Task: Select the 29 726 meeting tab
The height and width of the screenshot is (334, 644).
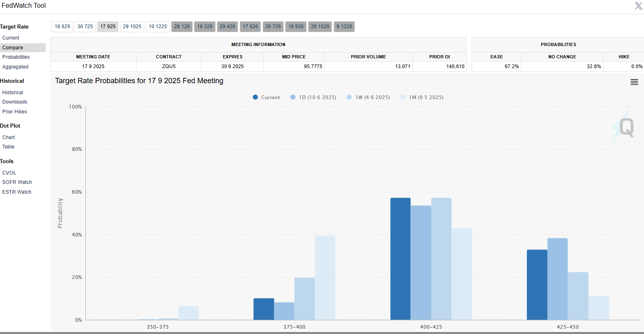Action: click(x=273, y=27)
